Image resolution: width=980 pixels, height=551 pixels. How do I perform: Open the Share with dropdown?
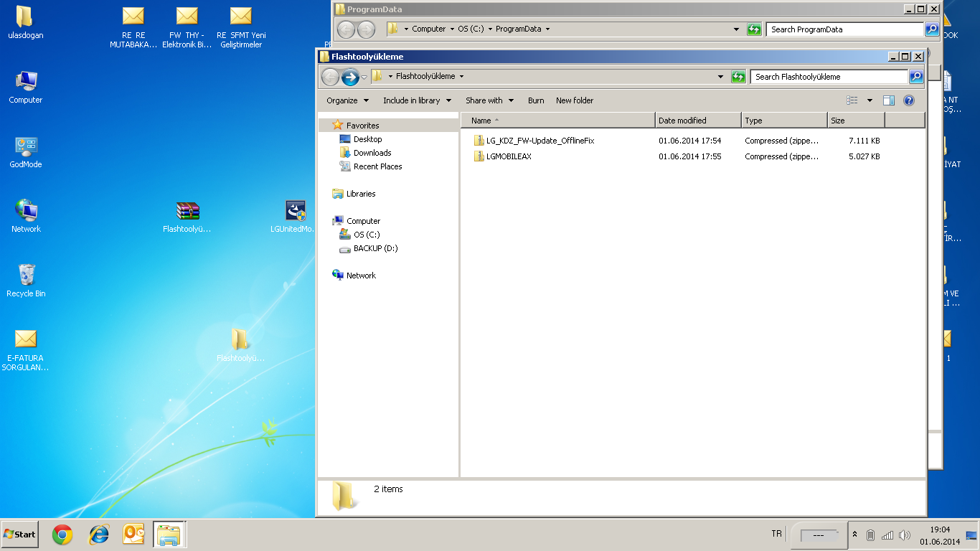coord(489,100)
